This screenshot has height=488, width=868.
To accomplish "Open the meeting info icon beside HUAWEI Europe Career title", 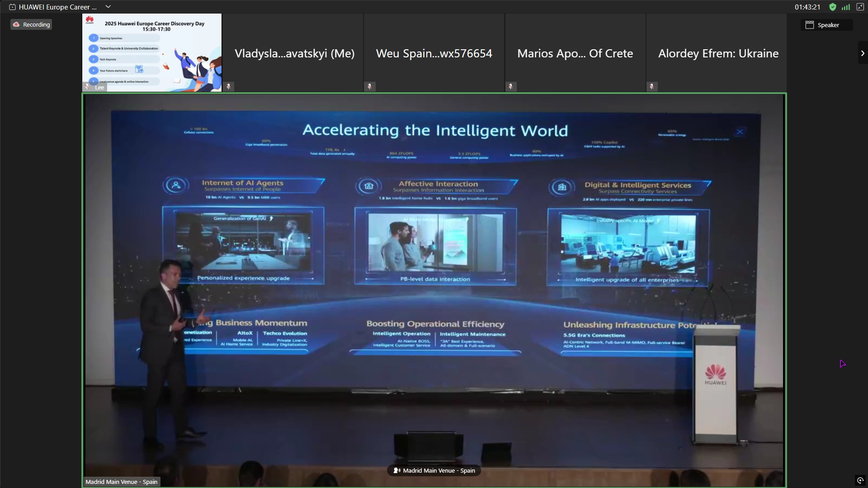I will [x=12, y=7].
